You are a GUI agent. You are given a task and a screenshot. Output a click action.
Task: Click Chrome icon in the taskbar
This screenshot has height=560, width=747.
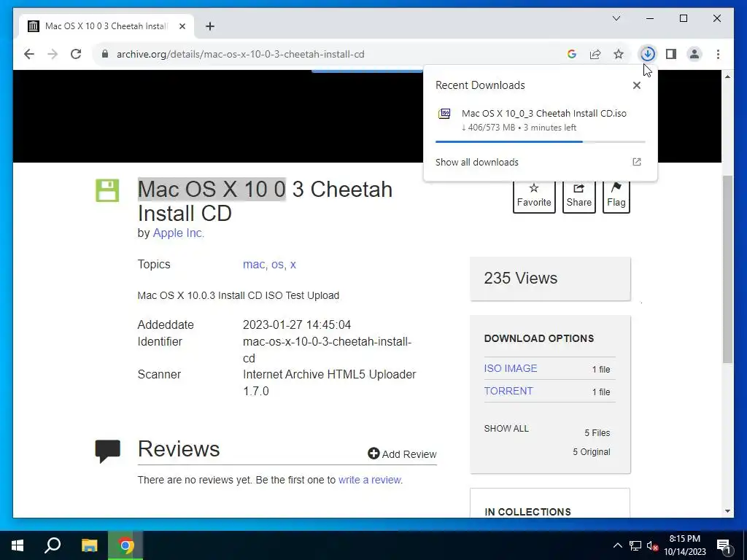tap(125, 545)
